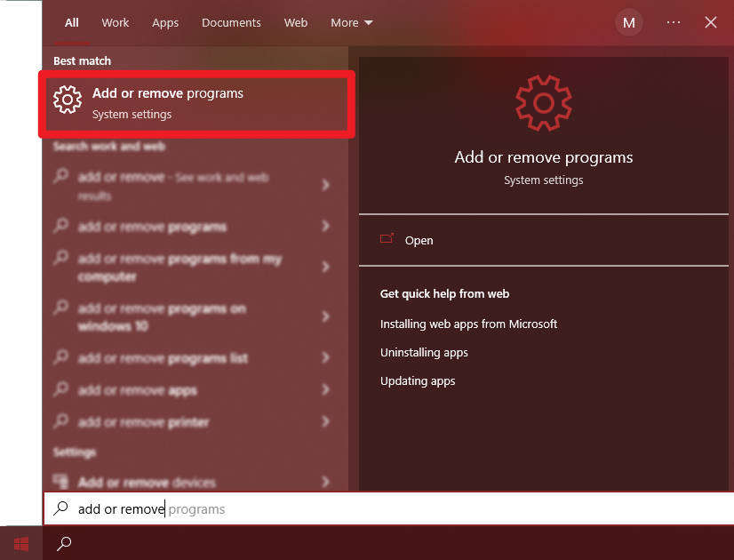Viewport: 734px width, 560px height.
Task: Click the magnifier icon in the search box
Action: pyautogui.click(x=59, y=508)
